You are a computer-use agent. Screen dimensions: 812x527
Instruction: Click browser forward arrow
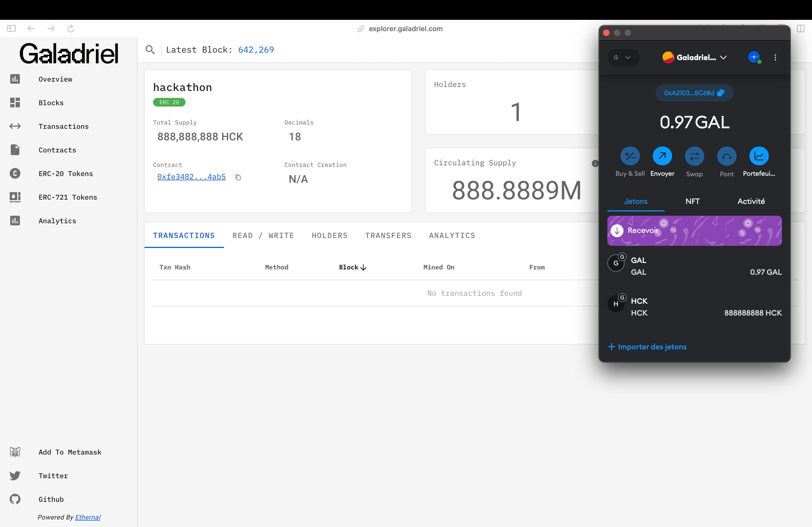point(51,29)
